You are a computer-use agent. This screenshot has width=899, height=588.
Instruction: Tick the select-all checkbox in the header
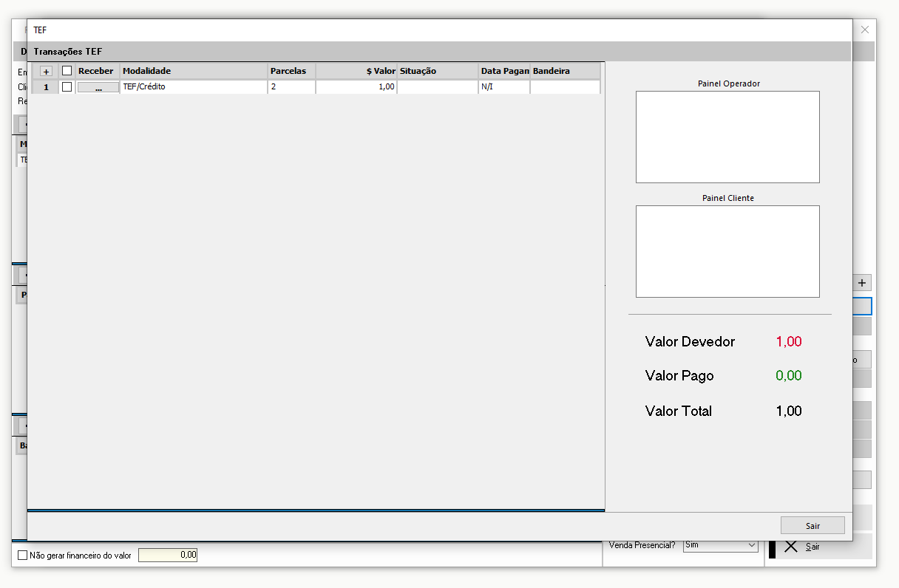[67, 71]
